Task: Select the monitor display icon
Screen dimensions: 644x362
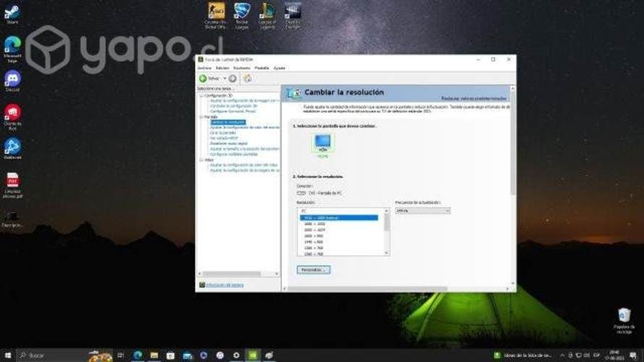Action: coord(323,143)
